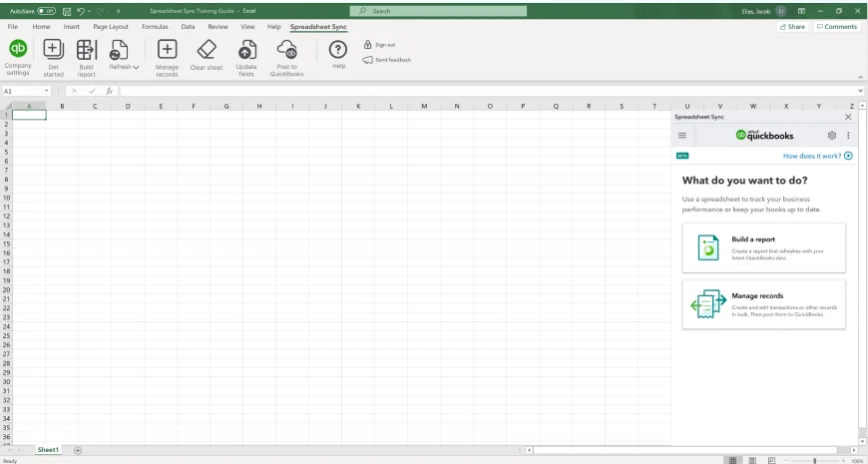Adjust the zoom slider in status bar
868x464 pixels.
[814, 461]
